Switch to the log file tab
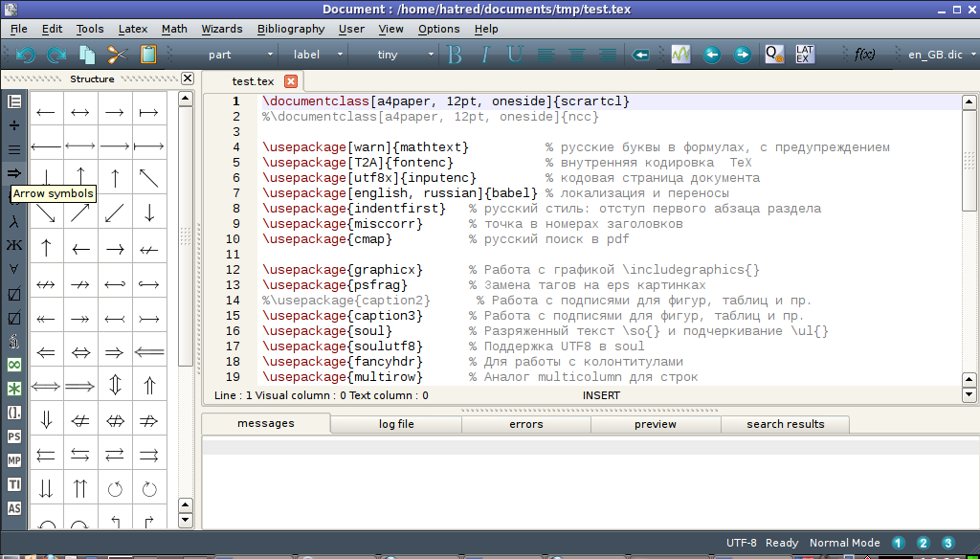980x559 pixels. [396, 424]
